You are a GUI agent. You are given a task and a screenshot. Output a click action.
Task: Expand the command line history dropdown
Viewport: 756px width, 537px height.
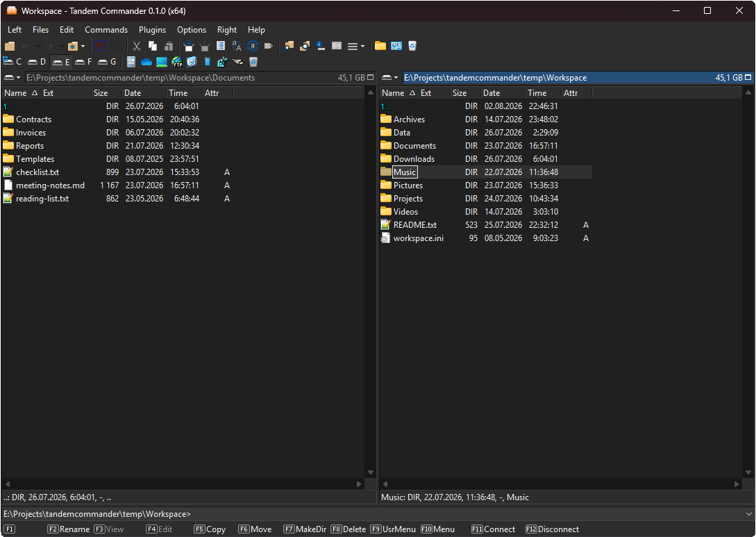click(748, 514)
